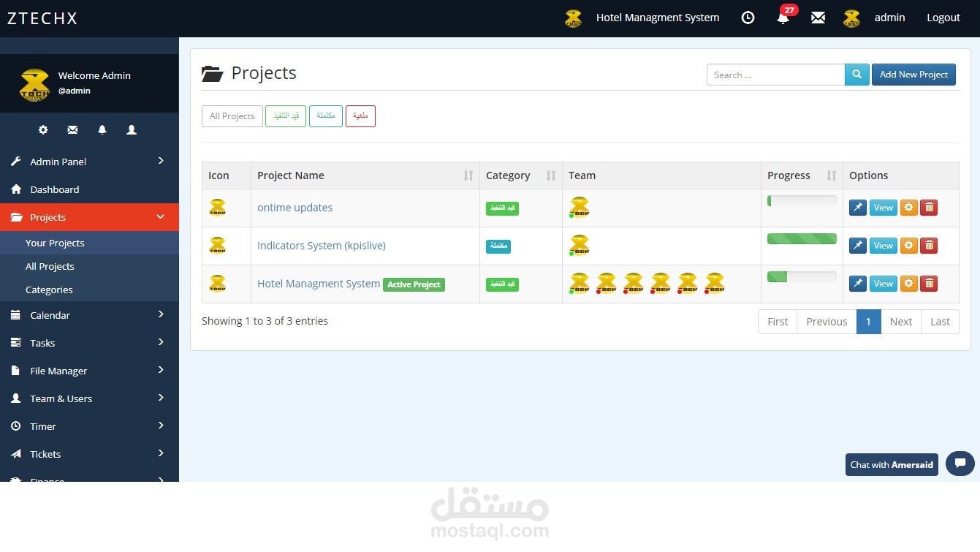980x552 pixels.
Task: Sort table by Project Name column
Action: click(365, 175)
